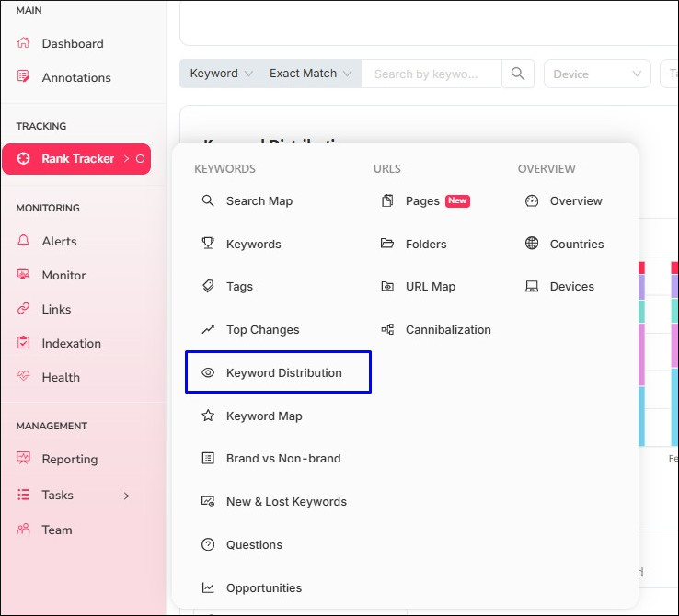Click the Tags label icon
Screen dimensions: 679x616
pyautogui.click(x=208, y=286)
